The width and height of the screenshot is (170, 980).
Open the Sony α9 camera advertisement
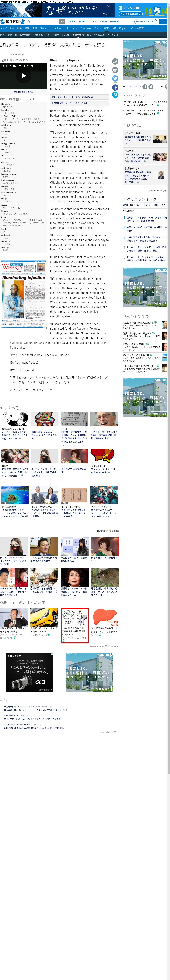coord(30,672)
